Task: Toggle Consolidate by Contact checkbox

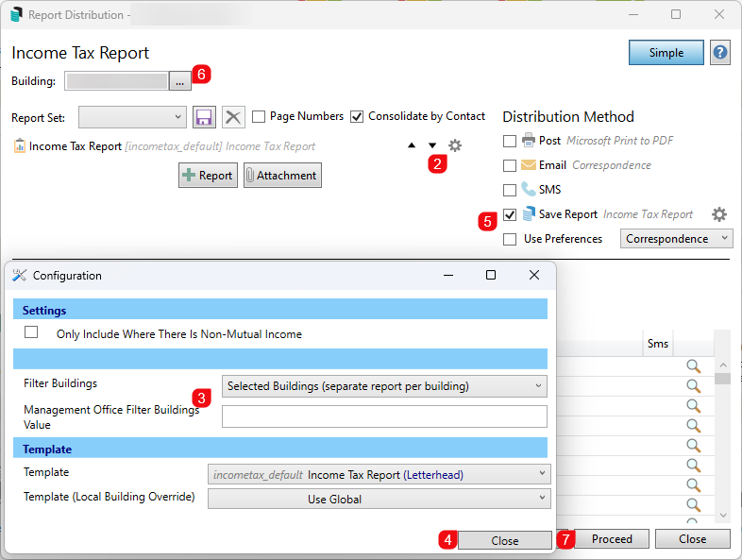Action: point(357,116)
